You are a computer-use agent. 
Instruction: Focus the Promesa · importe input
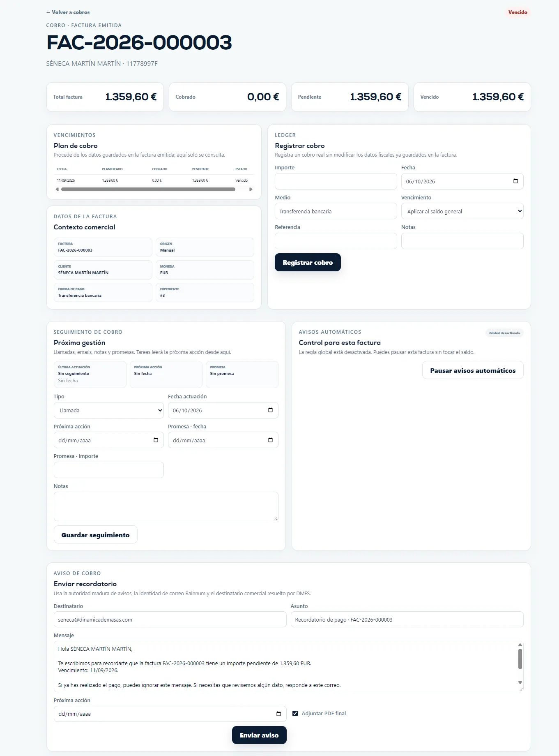point(108,470)
